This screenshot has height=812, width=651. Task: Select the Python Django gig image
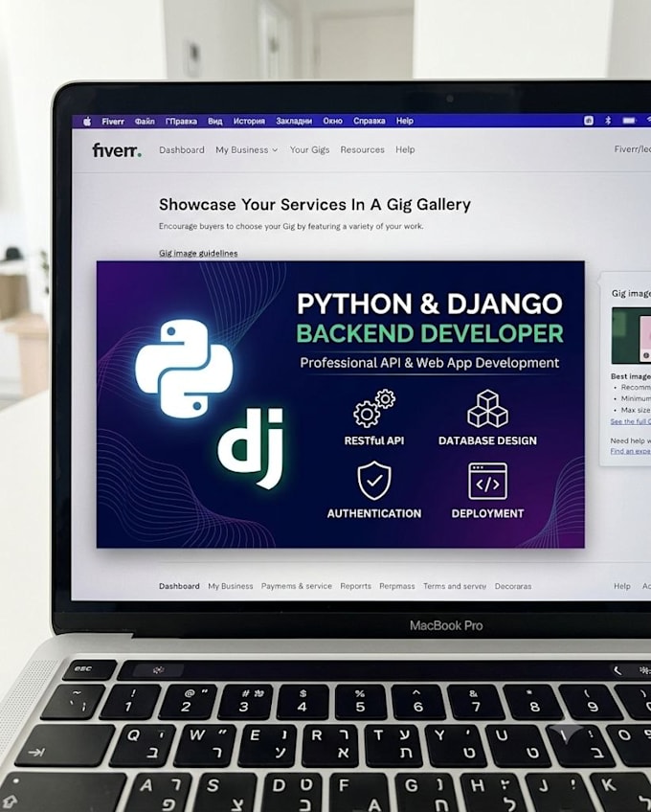click(x=340, y=404)
